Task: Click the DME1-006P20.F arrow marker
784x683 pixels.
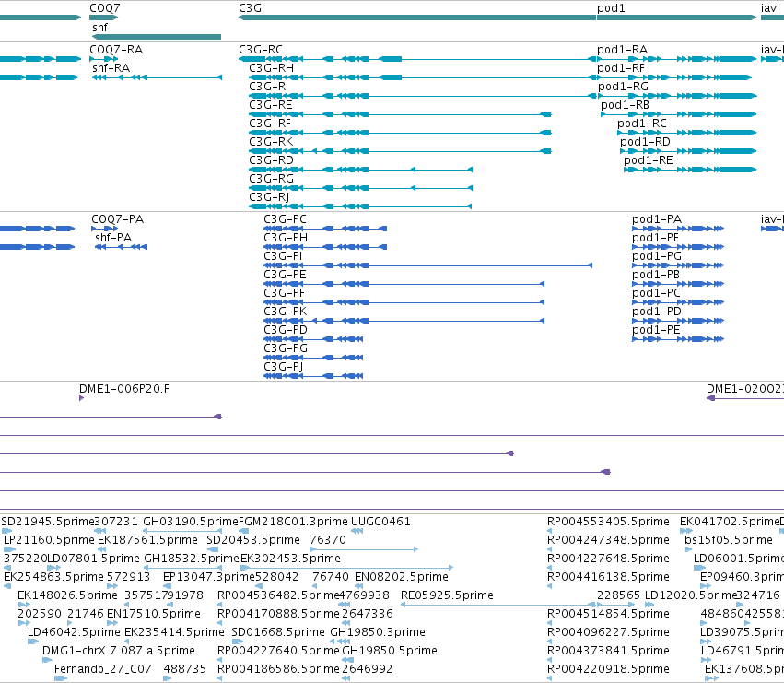Action: click(81, 398)
